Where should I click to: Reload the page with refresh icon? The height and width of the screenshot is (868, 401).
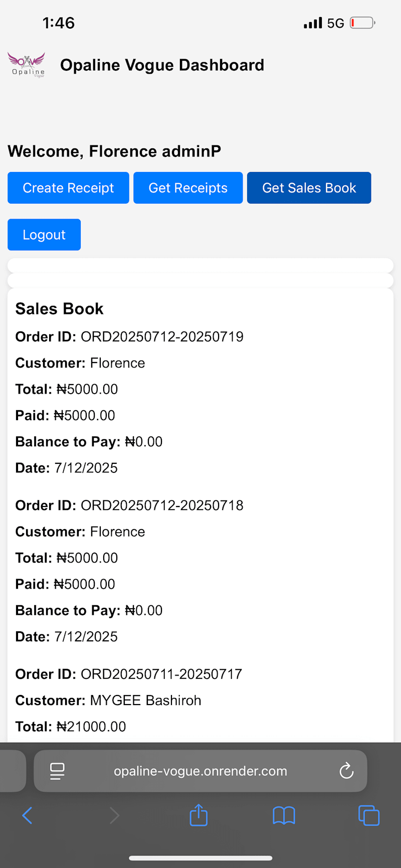click(346, 771)
